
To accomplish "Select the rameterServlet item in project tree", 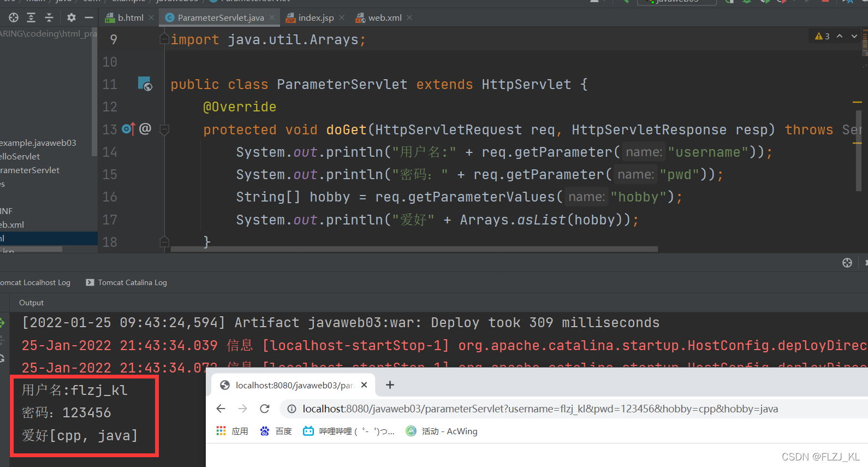I will click(x=30, y=170).
